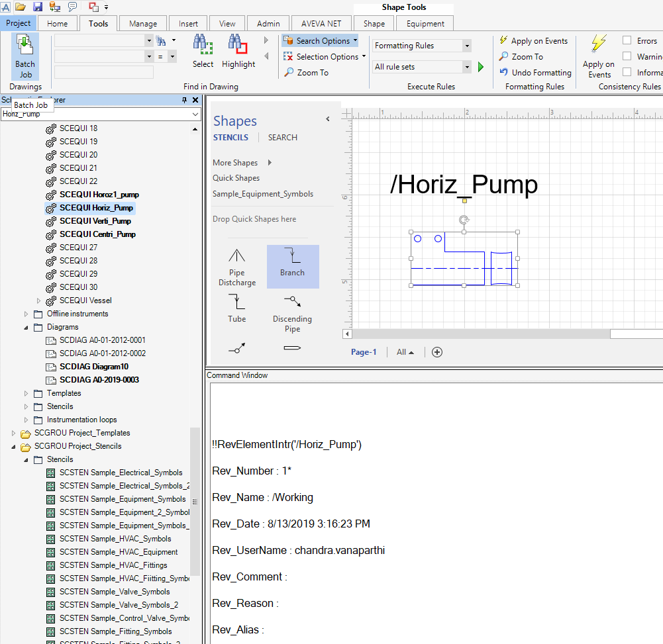This screenshot has width=663, height=644.
Task: Select SCDIAG Diagram10 in the tree
Action: 93,367
